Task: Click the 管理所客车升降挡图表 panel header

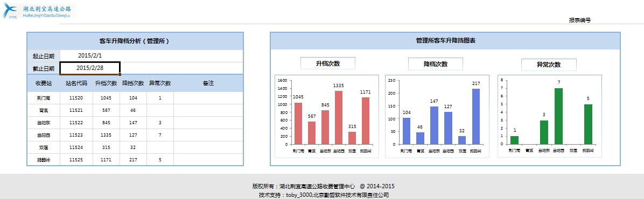Action: click(x=445, y=41)
